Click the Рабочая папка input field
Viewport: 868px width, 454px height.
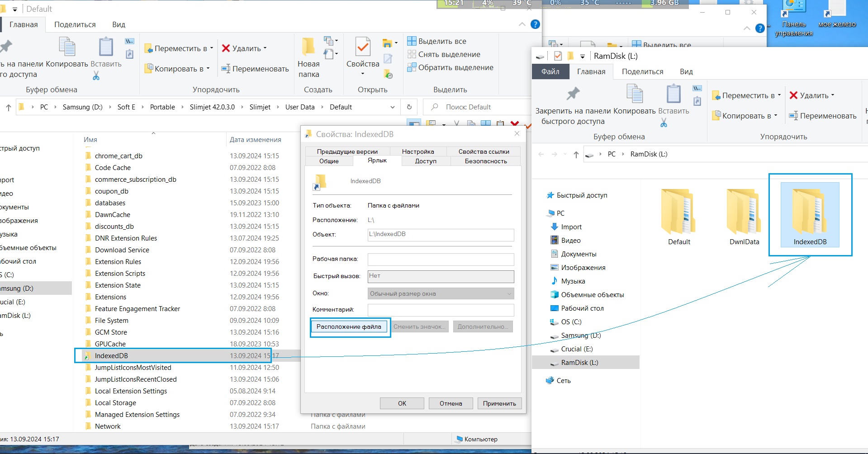pyautogui.click(x=441, y=260)
